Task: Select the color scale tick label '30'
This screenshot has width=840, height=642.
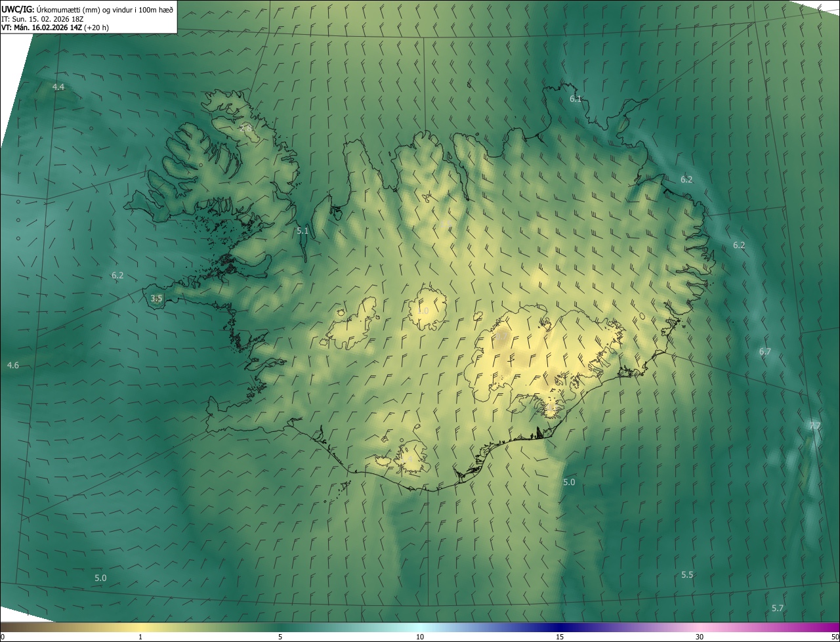Action: coord(700,637)
